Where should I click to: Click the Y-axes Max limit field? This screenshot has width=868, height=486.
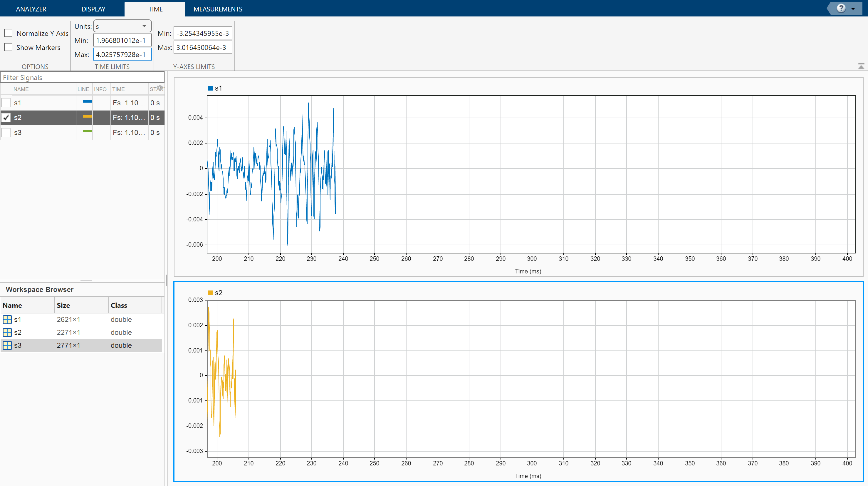[202, 48]
